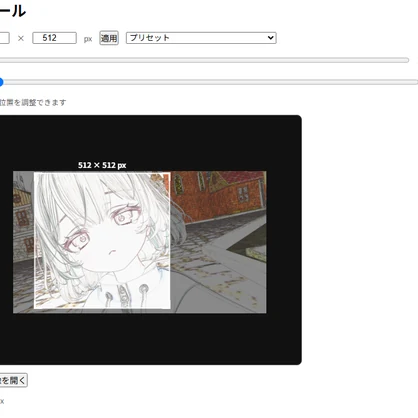Click the height input field showing 512

[x=54, y=38]
